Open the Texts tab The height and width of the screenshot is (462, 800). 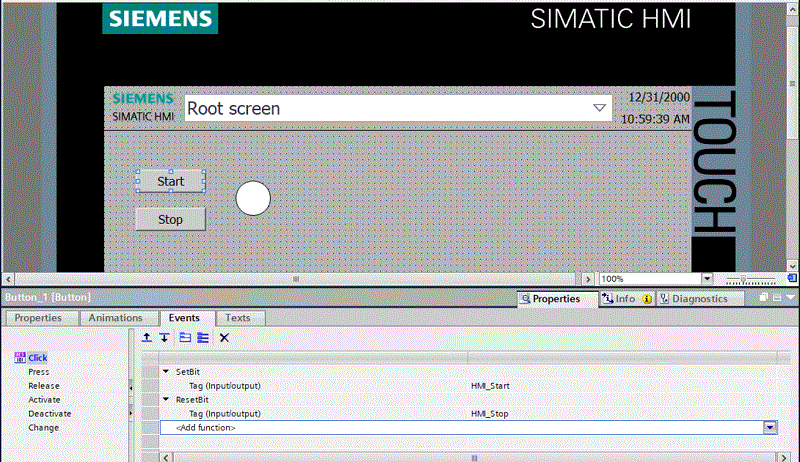click(238, 318)
